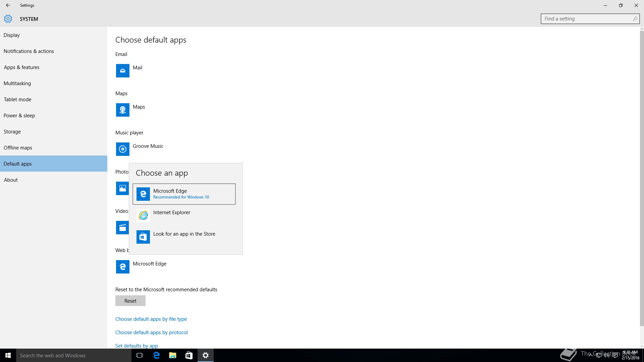Open Power & sleep settings

coord(54,116)
